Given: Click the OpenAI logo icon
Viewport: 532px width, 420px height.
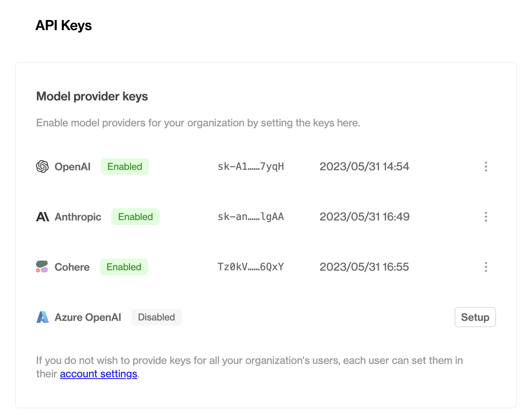Looking at the screenshot, I should (42, 166).
